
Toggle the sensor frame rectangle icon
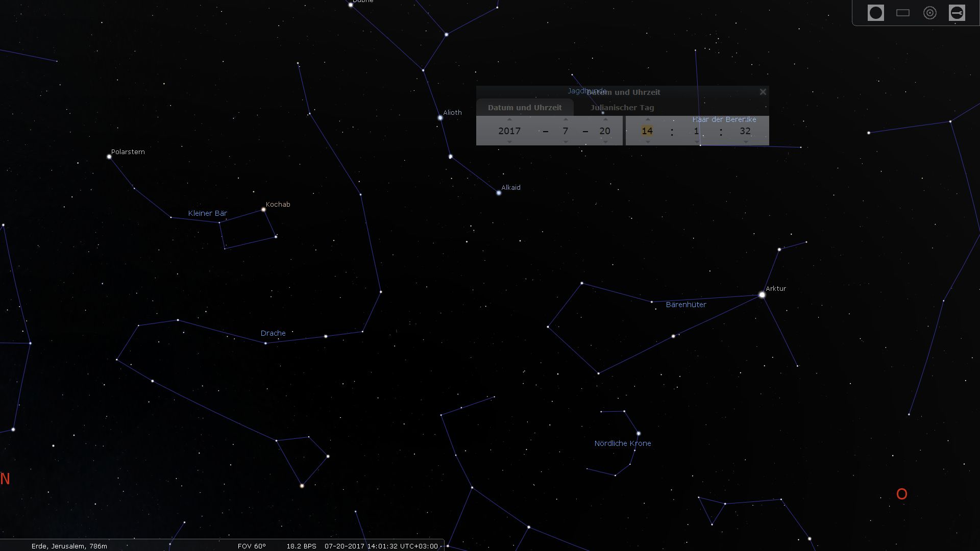[902, 13]
